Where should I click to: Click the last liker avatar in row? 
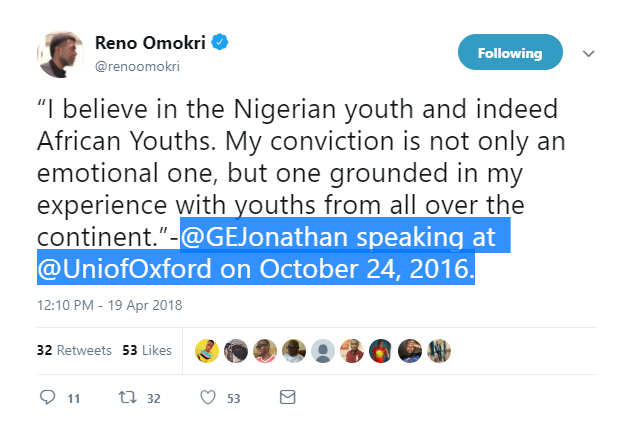[439, 351]
